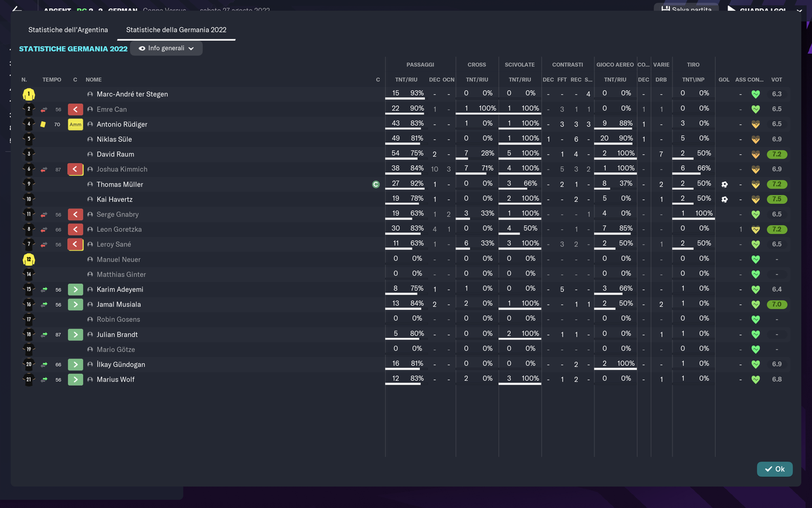Viewport: 812px width, 508px height.
Task: Click Niklas Süle's condition heart icon
Action: (756, 139)
